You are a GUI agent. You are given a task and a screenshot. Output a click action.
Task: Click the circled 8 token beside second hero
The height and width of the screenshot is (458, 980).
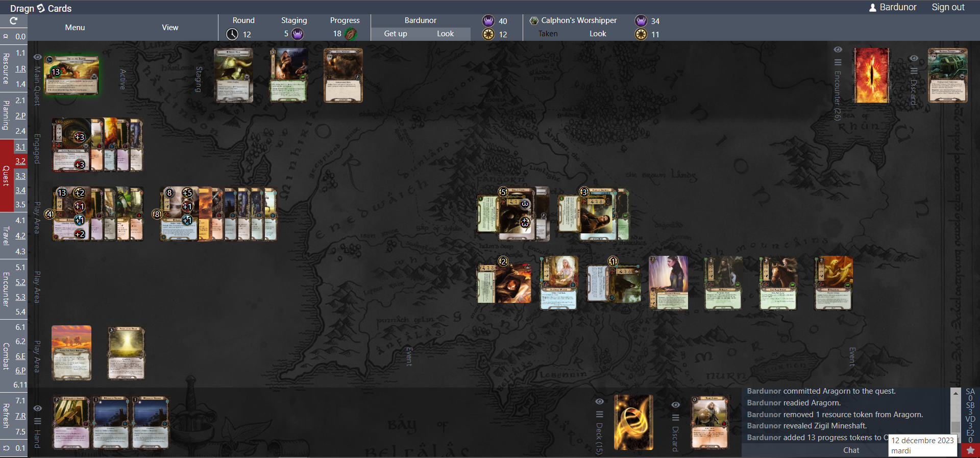pyautogui.click(x=157, y=214)
